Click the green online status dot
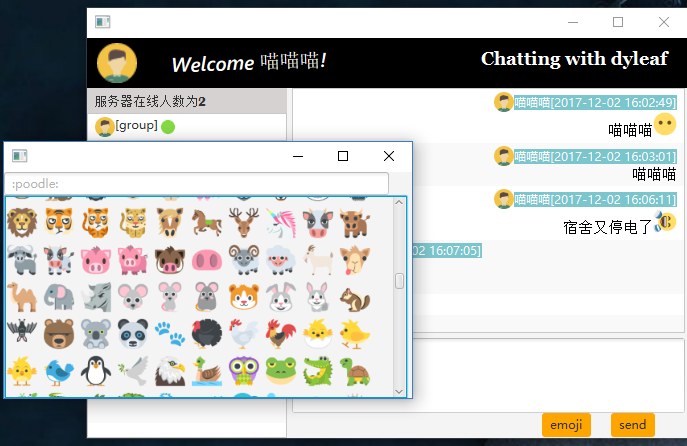Screen dimensions: 687x446 (168, 127)
